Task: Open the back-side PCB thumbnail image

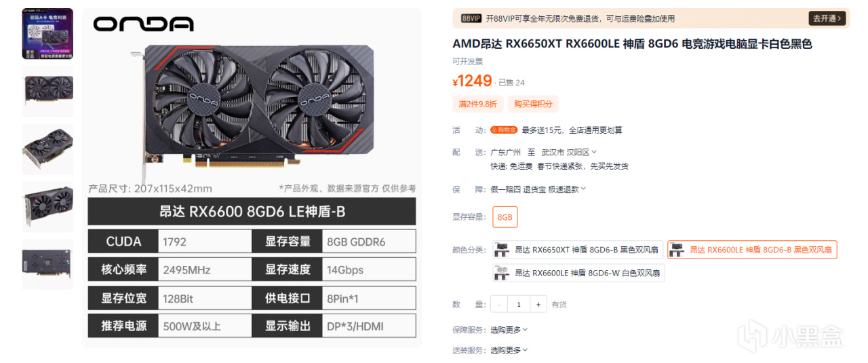Action: 47,264
